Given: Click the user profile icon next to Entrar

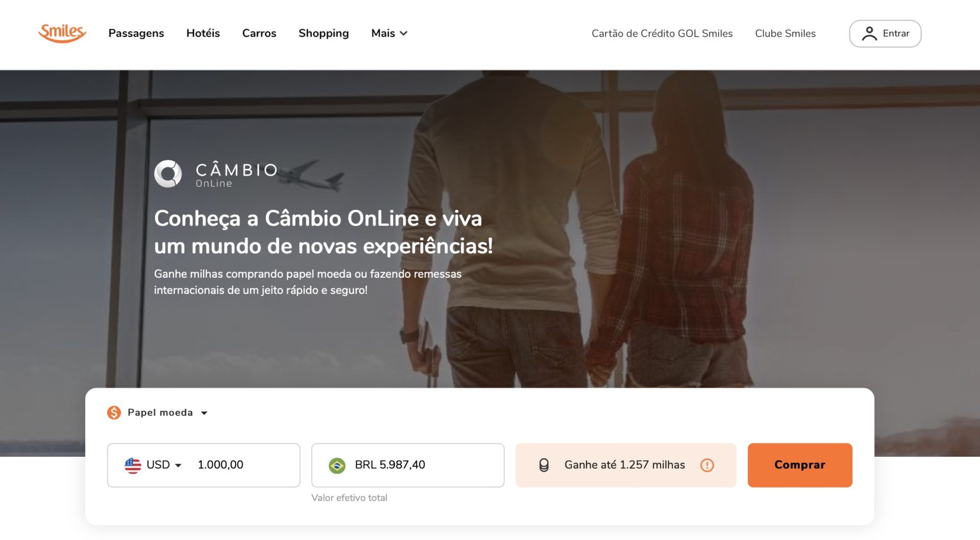Looking at the screenshot, I should pyautogui.click(x=869, y=34).
